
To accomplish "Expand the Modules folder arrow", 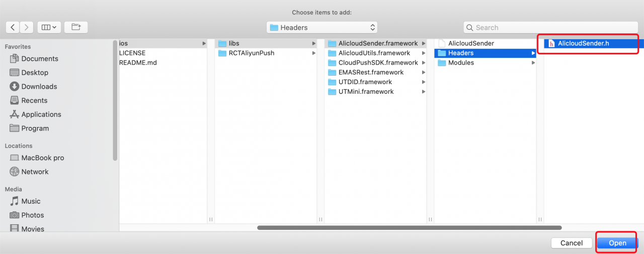I will click(533, 62).
